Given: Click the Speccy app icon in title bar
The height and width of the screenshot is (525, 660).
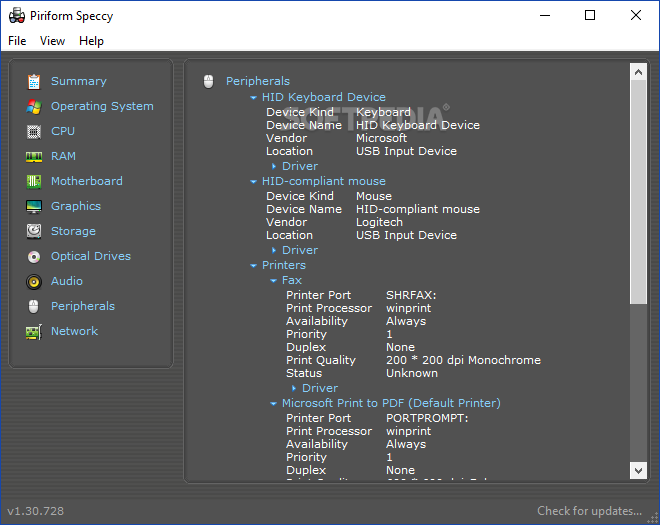Looking at the screenshot, I should (16, 16).
